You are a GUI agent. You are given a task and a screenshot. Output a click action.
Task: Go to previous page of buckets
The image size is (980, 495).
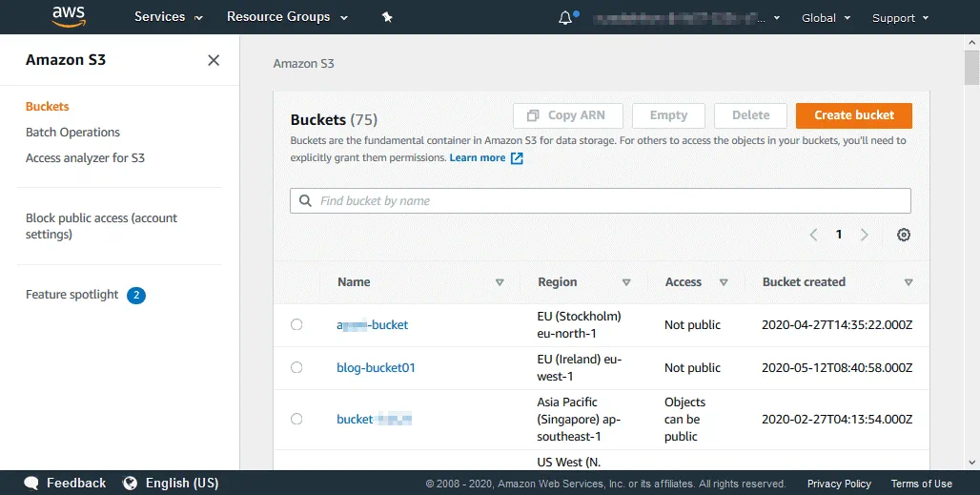(x=813, y=235)
